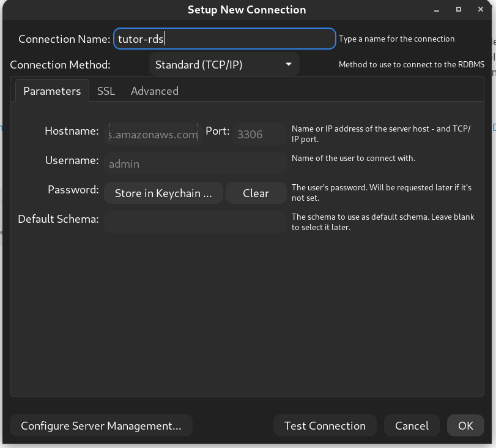Open the Connection Method dropdown

point(224,64)
